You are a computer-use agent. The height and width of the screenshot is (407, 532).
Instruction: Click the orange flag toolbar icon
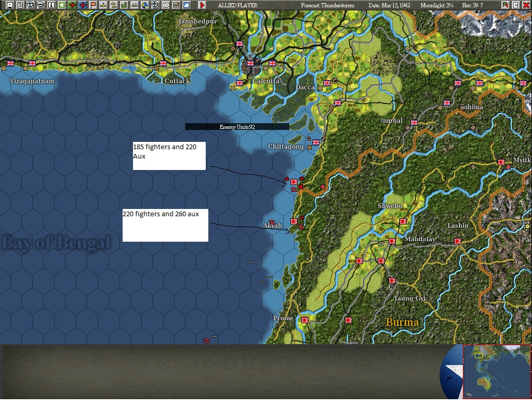coord(93,5)
